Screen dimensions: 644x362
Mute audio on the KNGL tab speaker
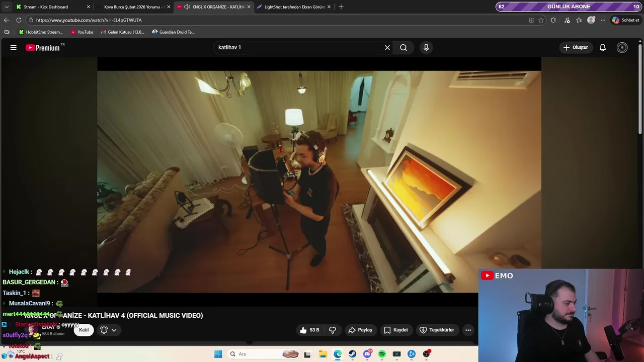pyautogui.click(x=187, y=7)
